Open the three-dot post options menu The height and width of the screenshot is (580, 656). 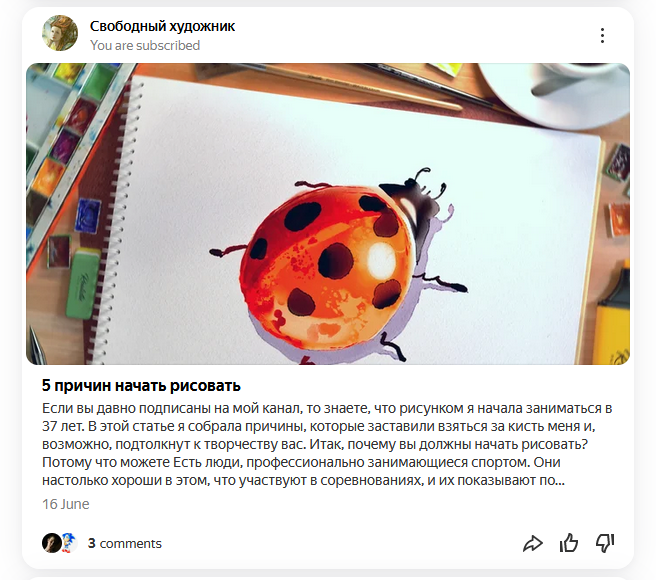(602, 36)
